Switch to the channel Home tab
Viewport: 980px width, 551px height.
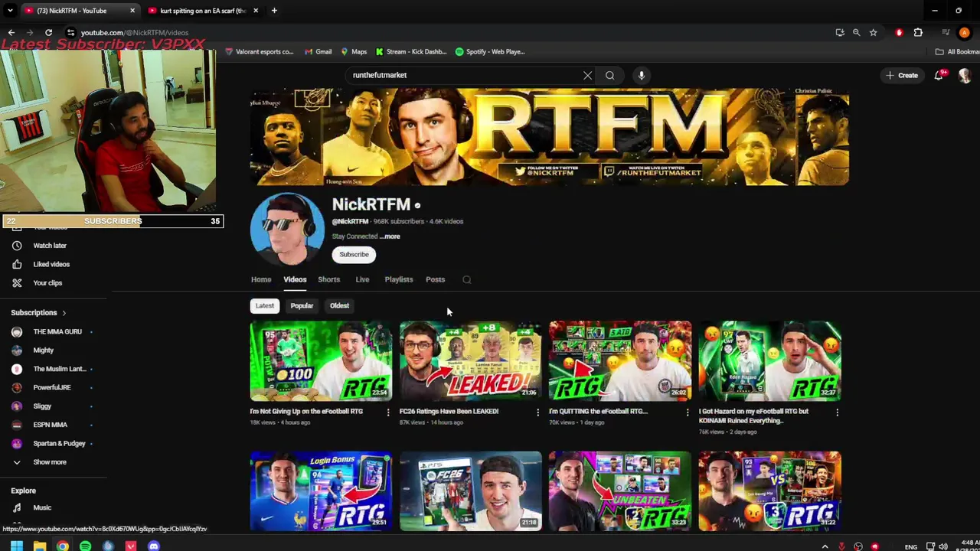coord(261,279)
